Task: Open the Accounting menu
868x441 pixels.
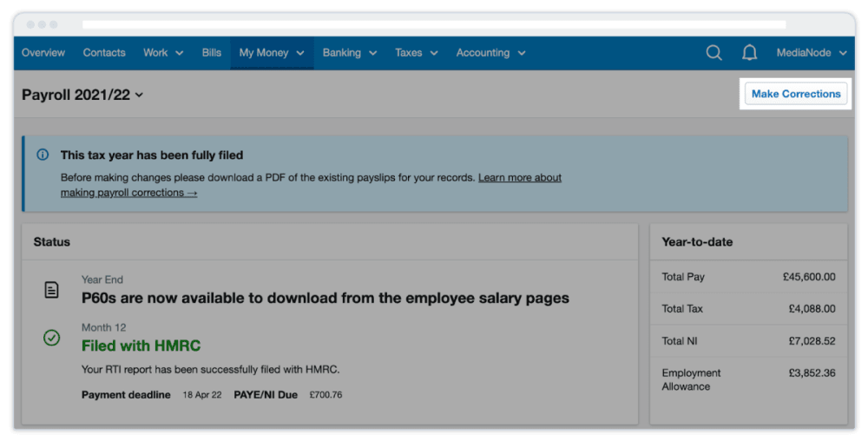Action: 490,53
